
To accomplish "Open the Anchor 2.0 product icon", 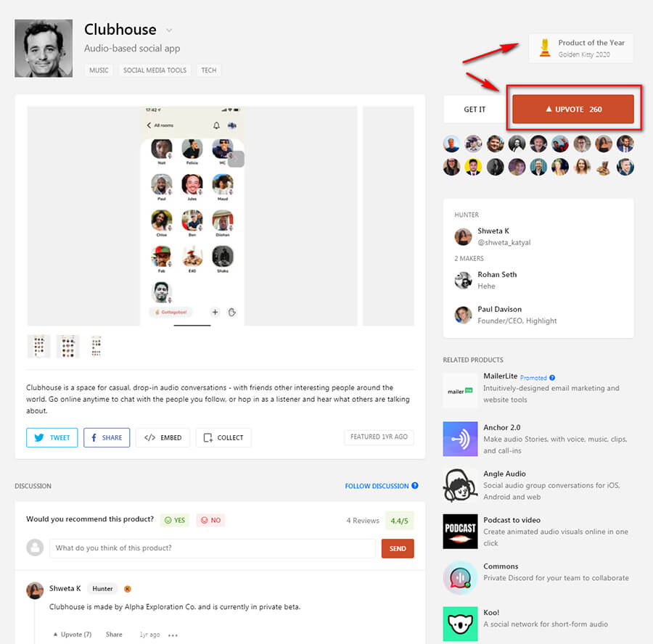I will pos(460,439).
